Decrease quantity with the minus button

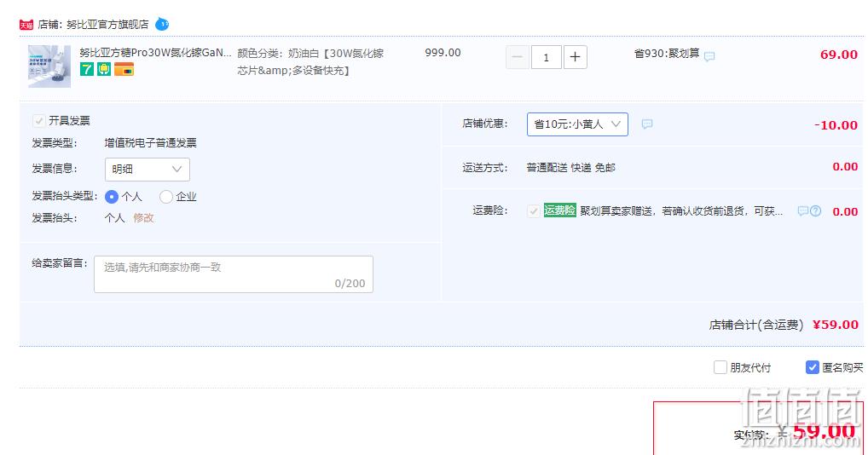tap(518, 57)
